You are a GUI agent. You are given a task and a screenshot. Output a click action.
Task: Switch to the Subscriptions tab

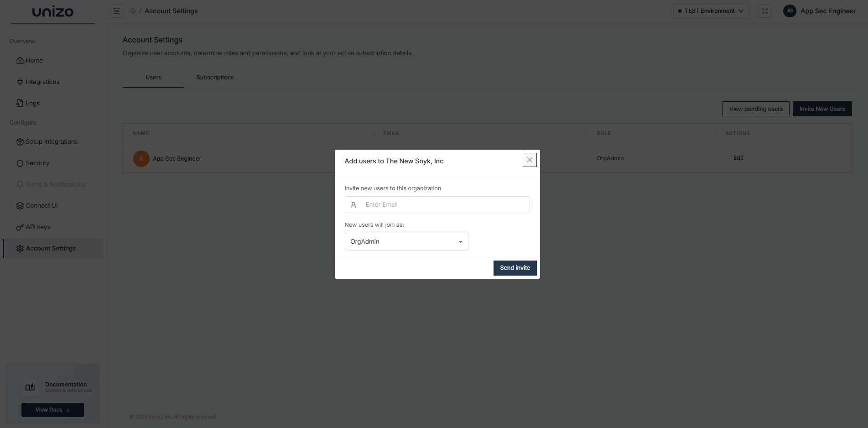click(x=215, y=77)
